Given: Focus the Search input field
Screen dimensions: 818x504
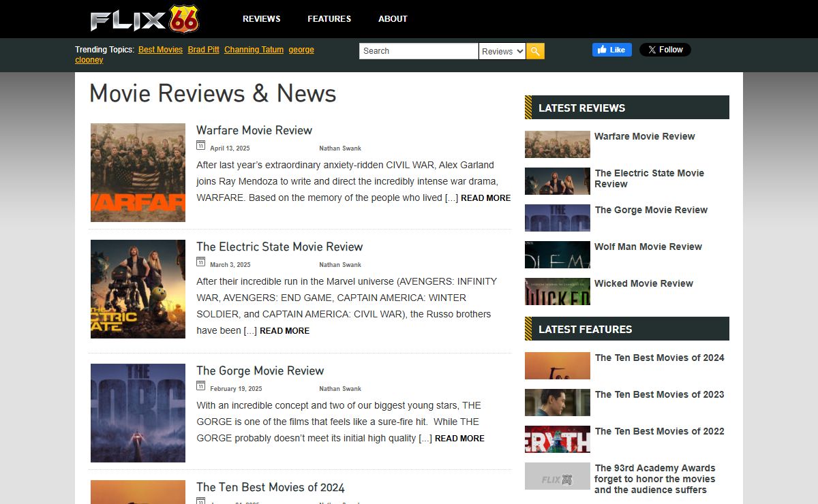Looking at the screenshot, I should click(x=419, y=51).
